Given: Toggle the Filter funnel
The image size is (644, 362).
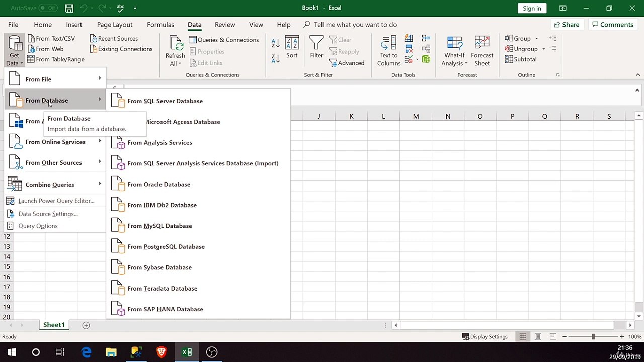Looking at the screenshot, I should 316,48.
